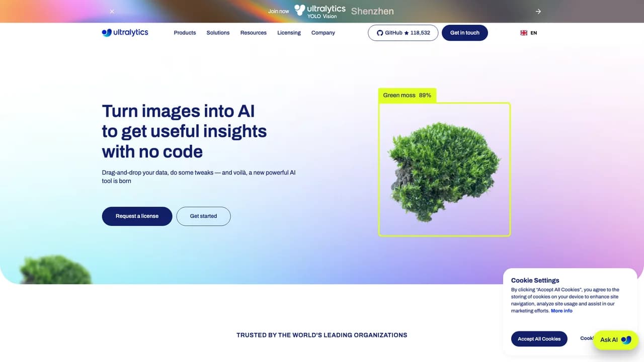Click the Join now banner text
The height and width of the screenshot is (362, 644).
(279, 11)
